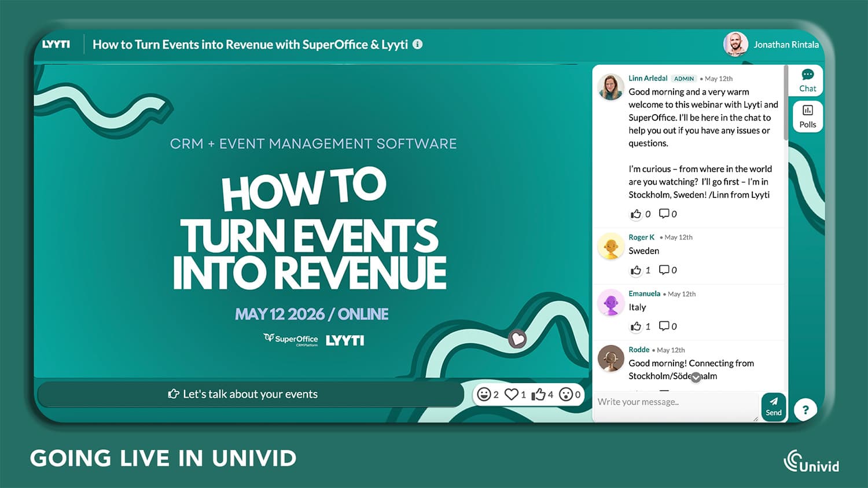
Task: Click the 'Sweden' chat message
Action: [x=643, y=251]
